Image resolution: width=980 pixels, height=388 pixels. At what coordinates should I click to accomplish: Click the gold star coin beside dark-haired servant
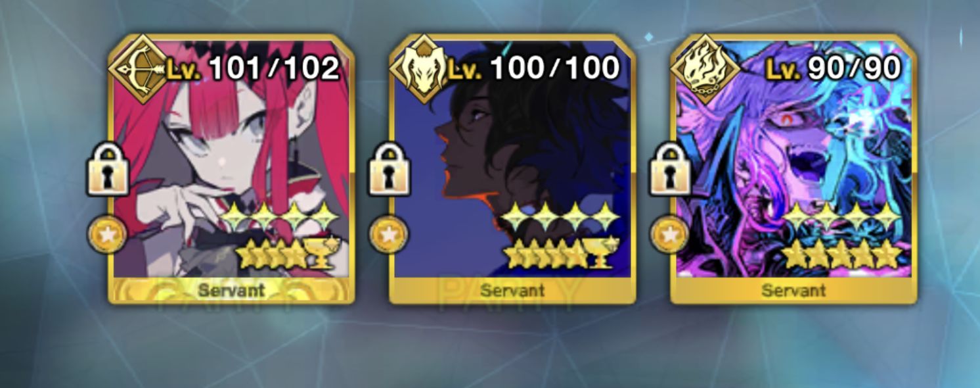click(388, 235)
